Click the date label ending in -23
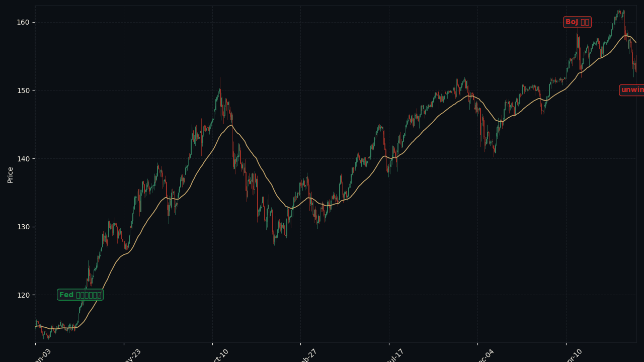Viewport: 644px width, 362px height. tap(132, 355)
